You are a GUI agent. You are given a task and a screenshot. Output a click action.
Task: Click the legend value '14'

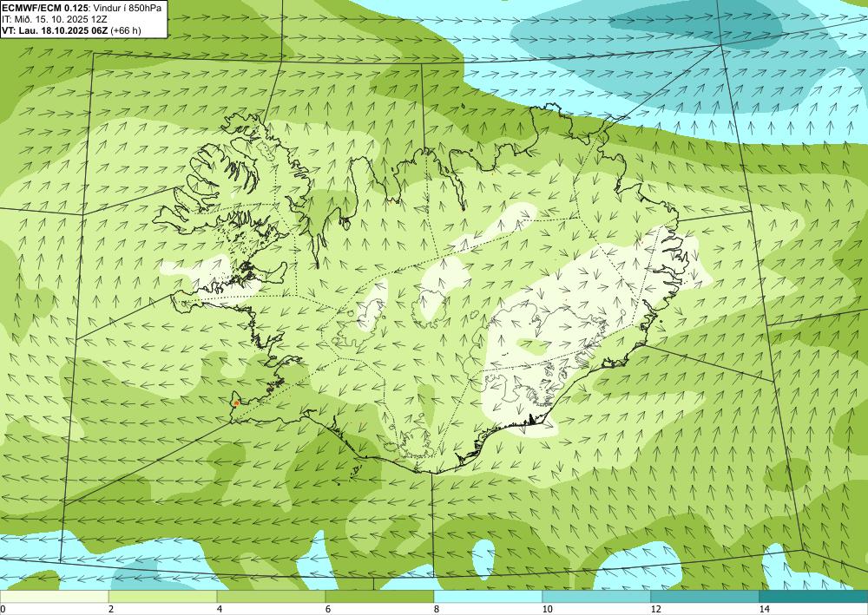click(x=764, y=609)
